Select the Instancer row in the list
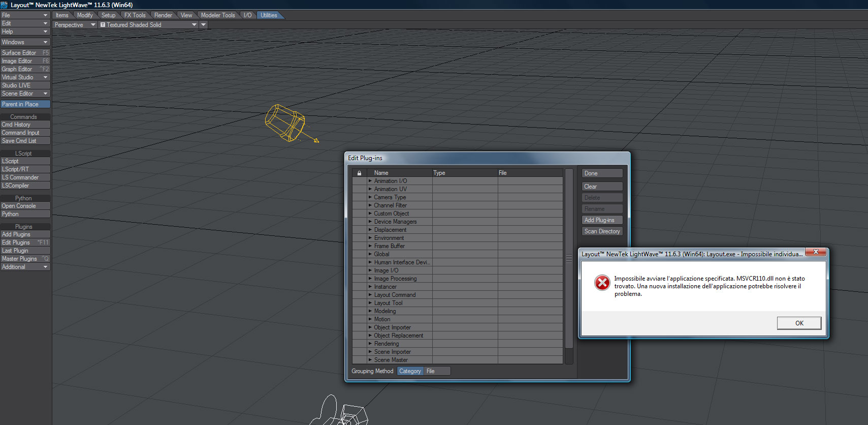The image size is (868, 425). [458, 287]
